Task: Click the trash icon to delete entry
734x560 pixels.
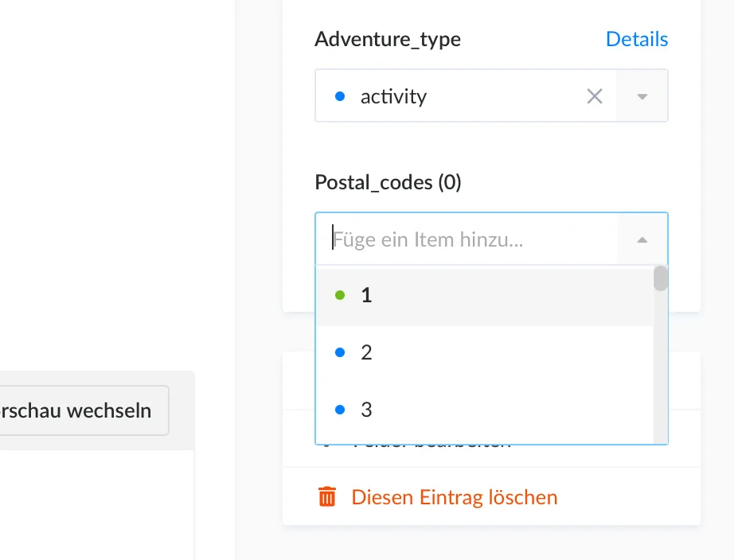Action: pos(327,497)
